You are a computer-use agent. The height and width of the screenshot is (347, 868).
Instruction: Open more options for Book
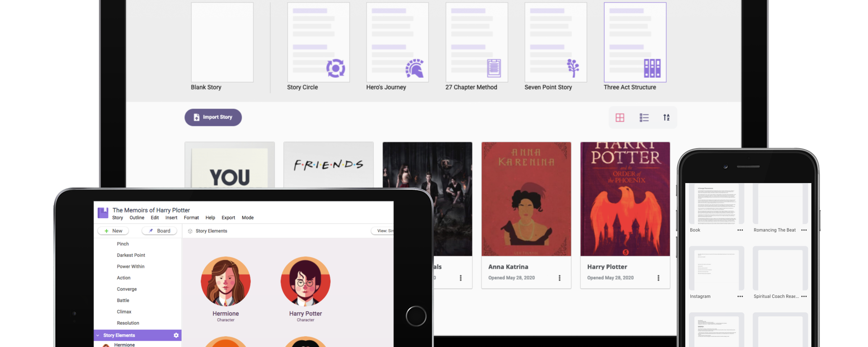click(740, 230)
